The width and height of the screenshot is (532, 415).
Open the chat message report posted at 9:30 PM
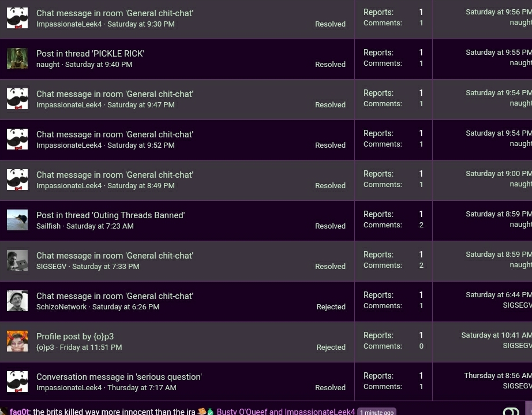(x=115, y=13)
